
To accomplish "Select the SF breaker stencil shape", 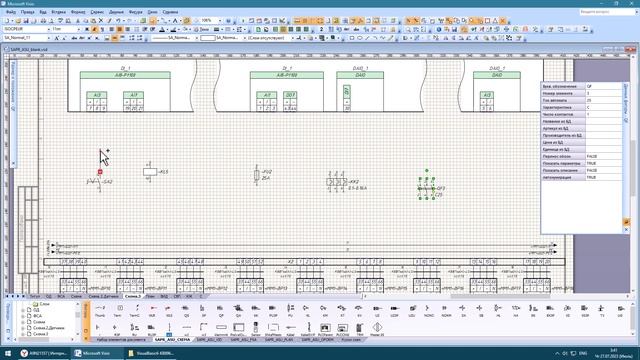I will tap(204, 310).
